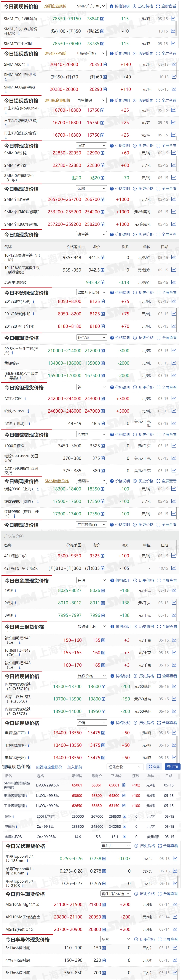The width and height of the screenshot is (182, 980).
Task: Show info tooltip for 钨铁≥70%
Action: pos(25,399)
